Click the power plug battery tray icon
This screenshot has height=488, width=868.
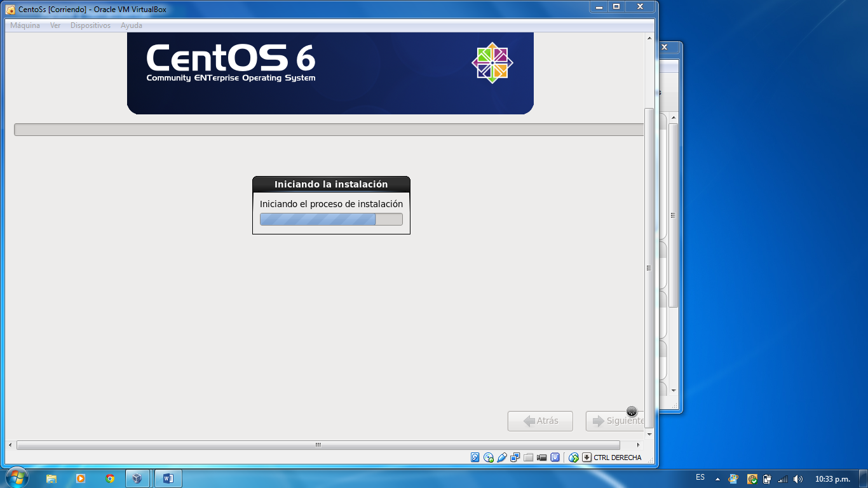coord(767,479)
